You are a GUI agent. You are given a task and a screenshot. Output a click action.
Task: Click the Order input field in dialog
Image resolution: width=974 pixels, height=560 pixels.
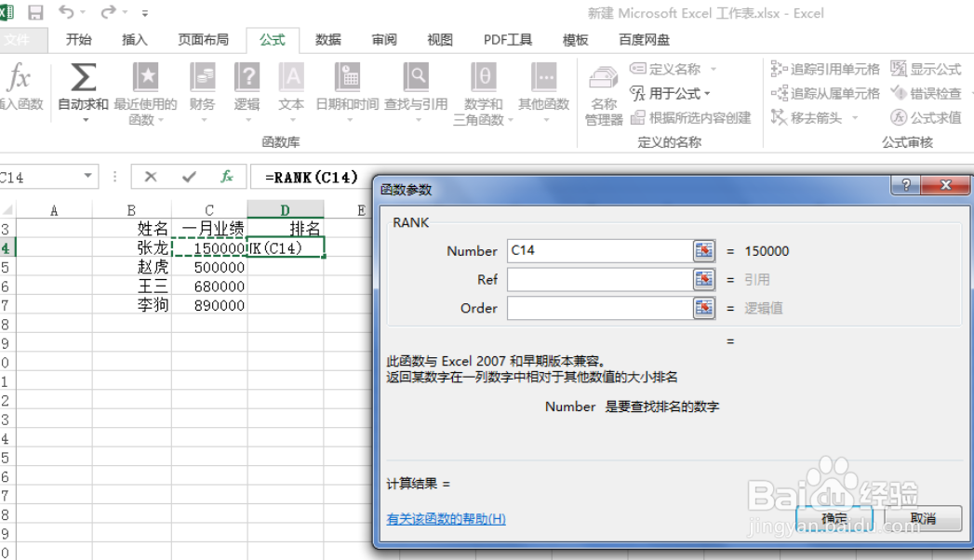point(600,308)
